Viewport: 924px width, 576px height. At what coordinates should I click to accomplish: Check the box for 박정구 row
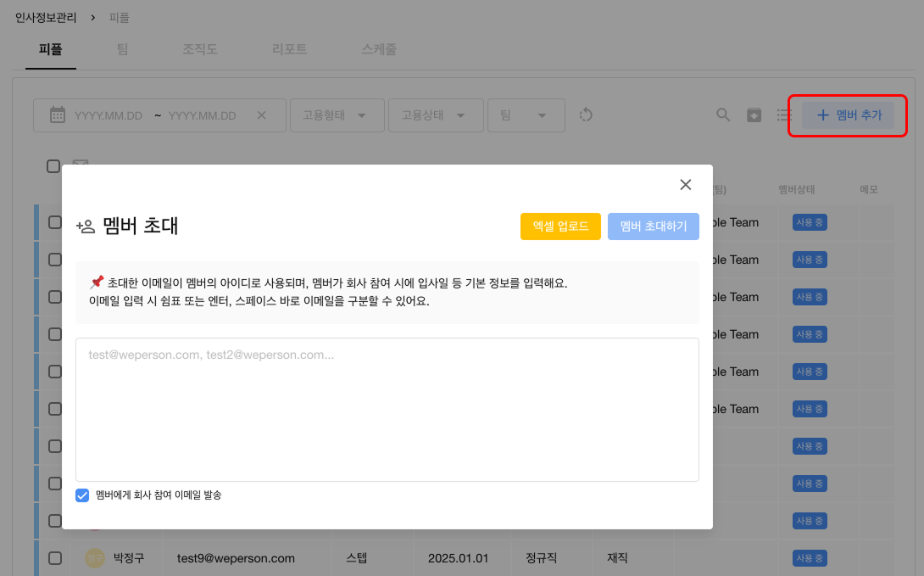click(55, 557)
